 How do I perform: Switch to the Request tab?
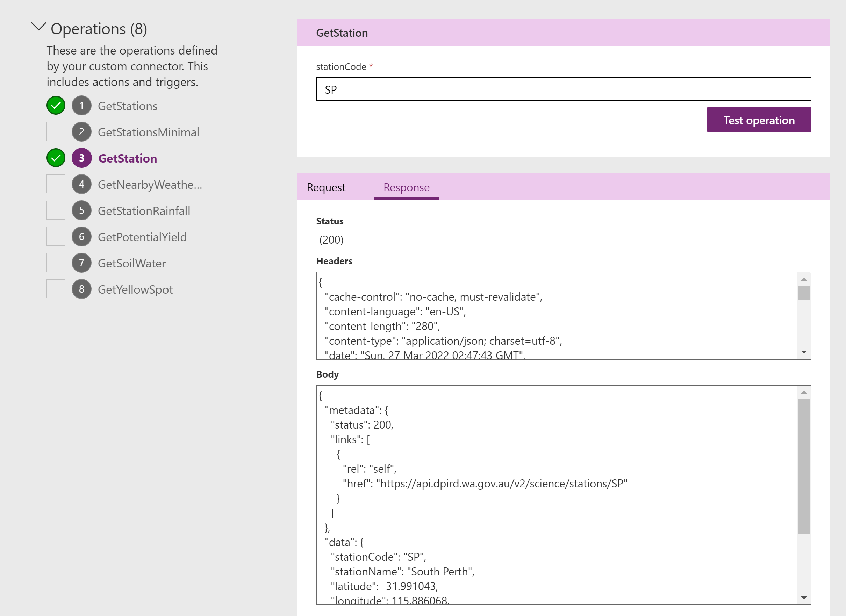326,187
